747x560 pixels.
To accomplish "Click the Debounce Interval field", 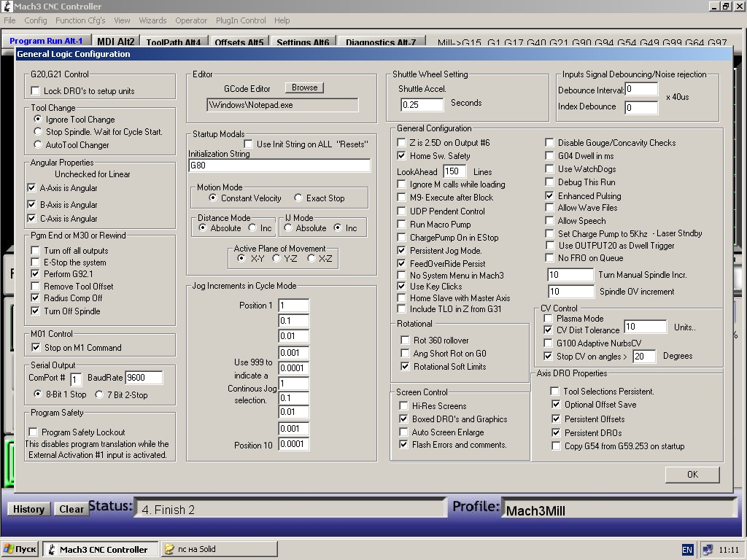I will click(641, 89).
